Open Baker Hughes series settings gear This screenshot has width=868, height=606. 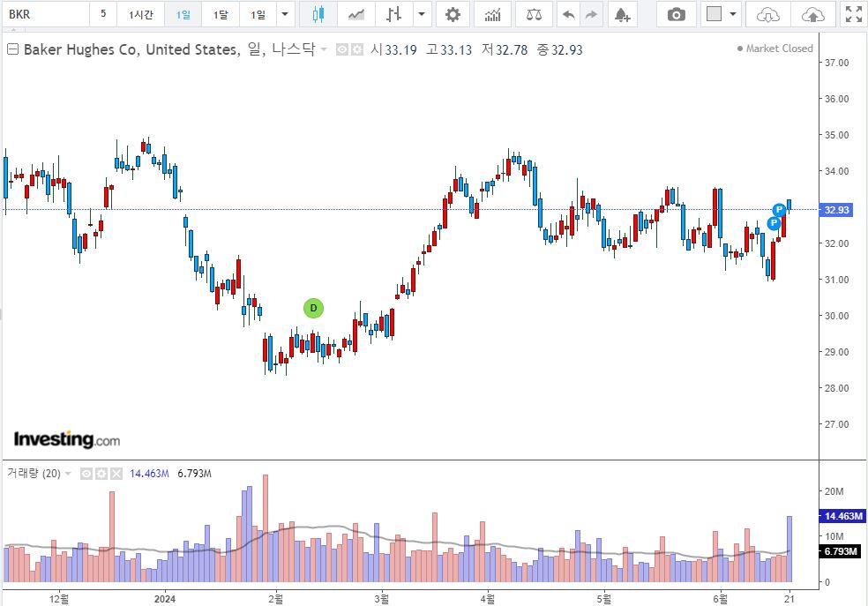357,49
